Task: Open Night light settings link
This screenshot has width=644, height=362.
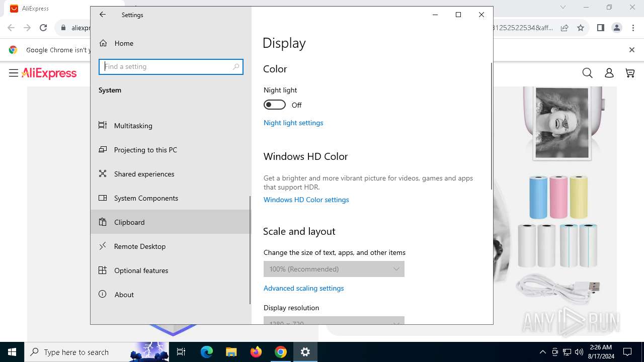Action: pyautogui.click(x=293, y=123)
